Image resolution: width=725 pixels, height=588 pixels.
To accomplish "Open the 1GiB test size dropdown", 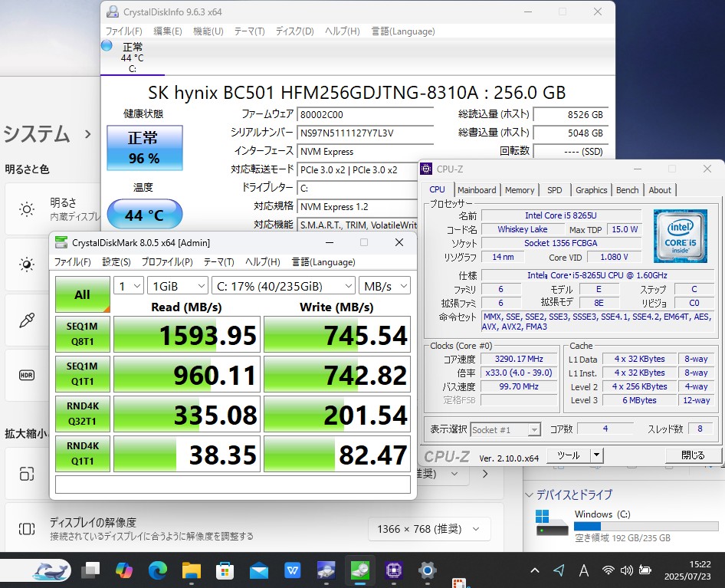I will tap(178, 287).
